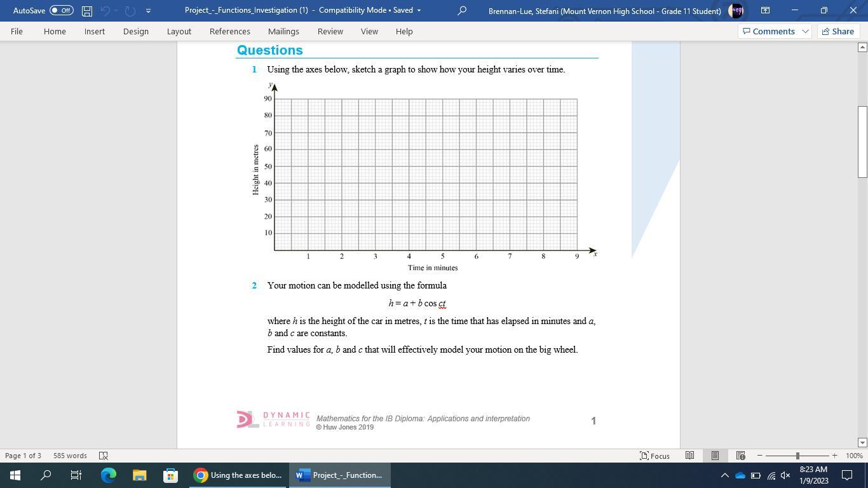This screenshot has height=488, width=868.
Task: Open the Search magnifier in title bar
Action: point(462,11)
